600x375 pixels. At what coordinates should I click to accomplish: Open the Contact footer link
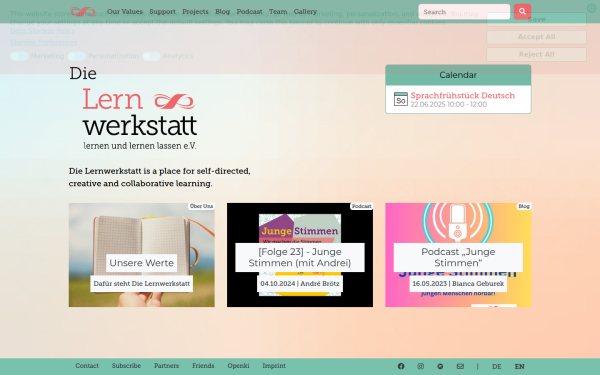pos(87,366)
